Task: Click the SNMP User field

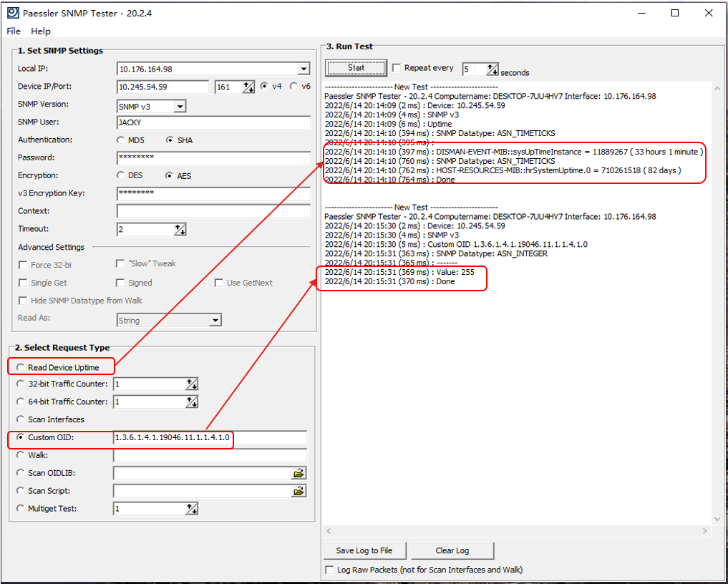Action: tap(213, 122)
